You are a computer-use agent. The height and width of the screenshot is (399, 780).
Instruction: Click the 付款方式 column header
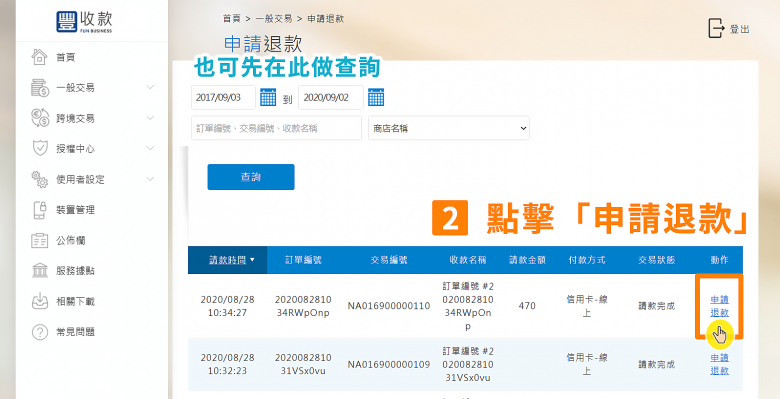pyautogui.click(x=587, y=260)
